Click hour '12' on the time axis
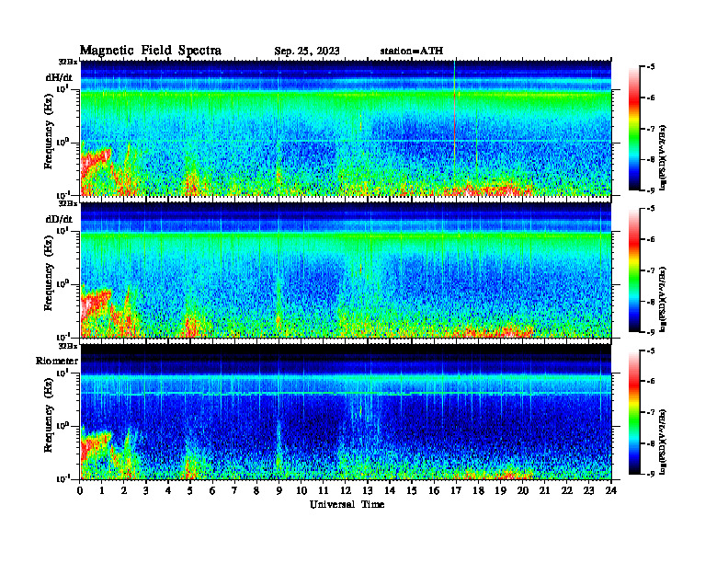Viewport: 728px width, 563px height. pos(346,490)
